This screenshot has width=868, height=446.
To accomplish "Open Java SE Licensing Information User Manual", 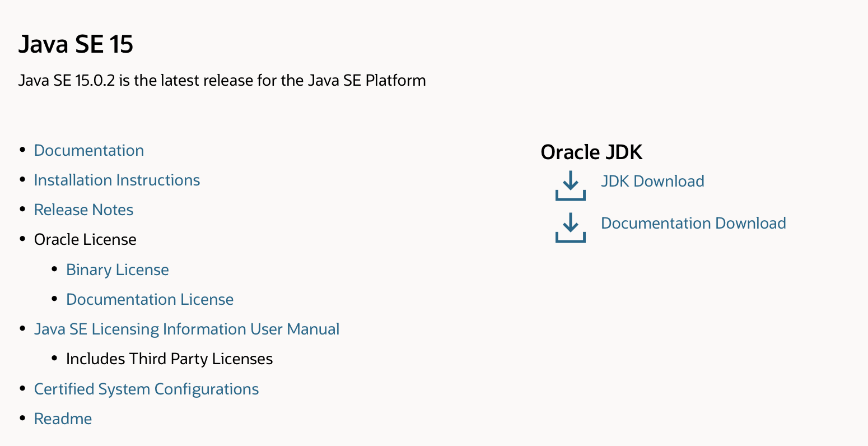I will pyautogui.click(x=187, y=329).
